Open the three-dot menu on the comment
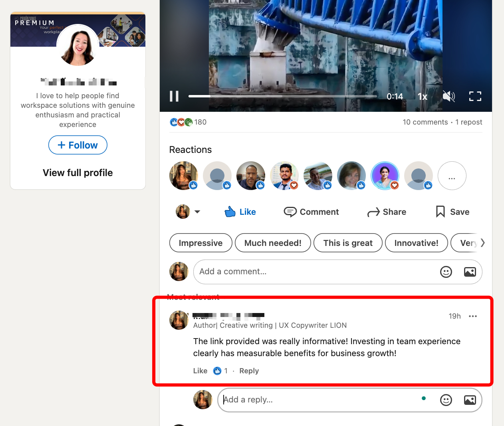This screenshot has width=504, height=426. pos(473,316)
